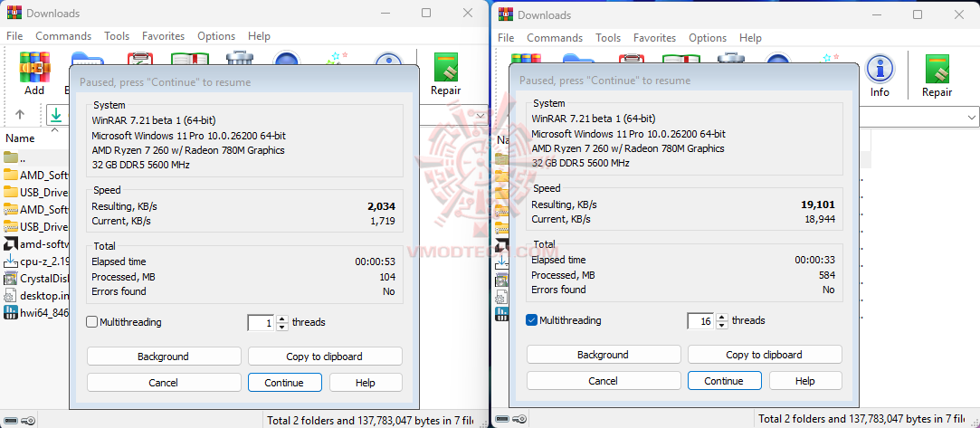The width and height of the screenshot is (980, 428).
Task: Enable Multithreading checkbox in left benchmark dialog
Action: (92, 322)
